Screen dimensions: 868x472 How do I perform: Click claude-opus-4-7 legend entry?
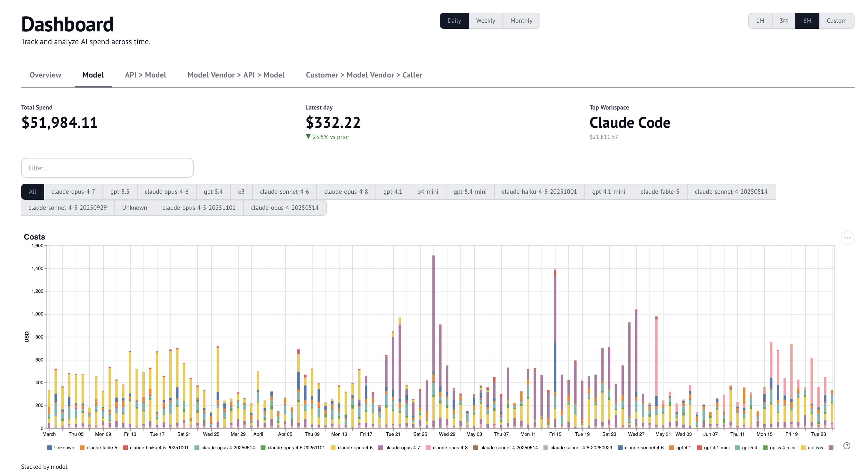[x=399, y=448]
